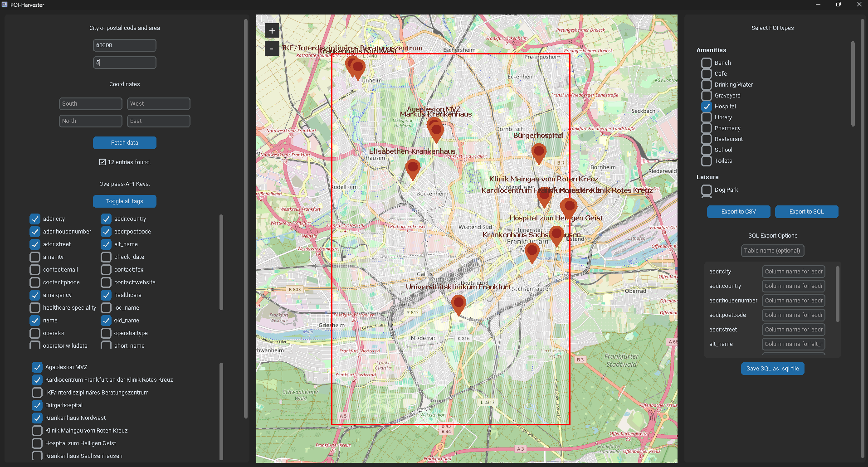Uncheck the Hospital amenity checkbox
Image resolution: width=868 pixels, height=467 pixels.
click(x=707, y=107)
